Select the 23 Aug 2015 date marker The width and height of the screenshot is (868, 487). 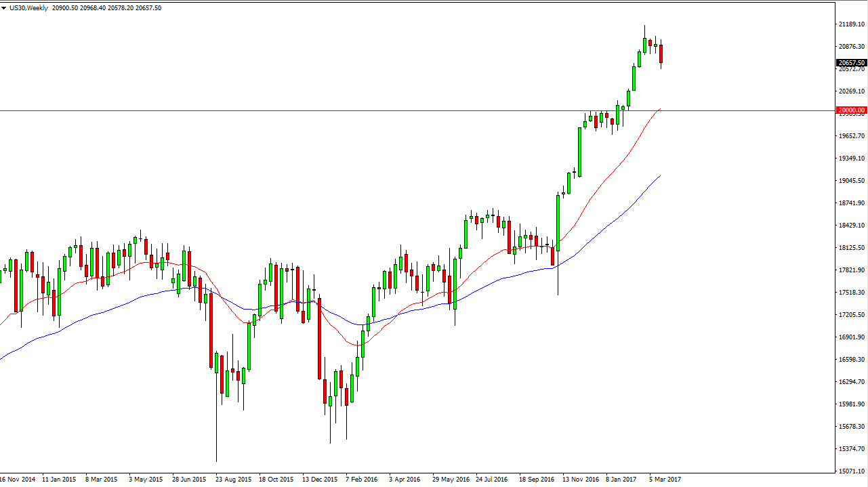232,478
